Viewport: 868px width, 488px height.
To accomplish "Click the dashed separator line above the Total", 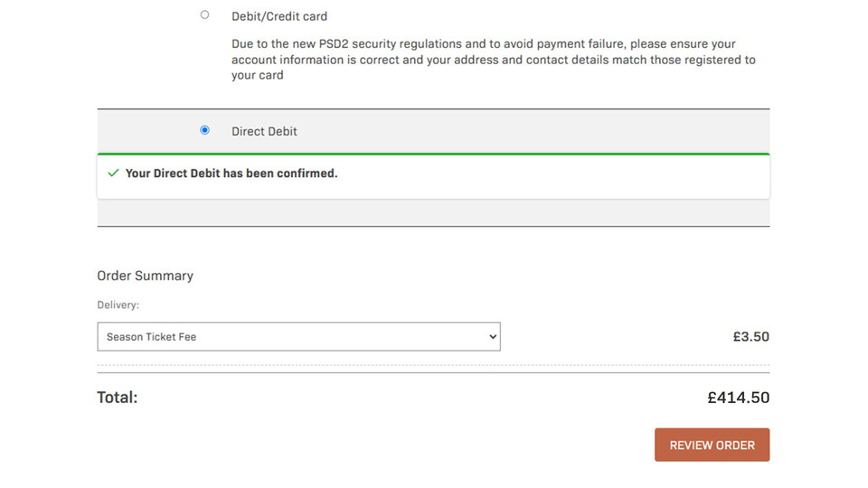I will coord(433,365).
